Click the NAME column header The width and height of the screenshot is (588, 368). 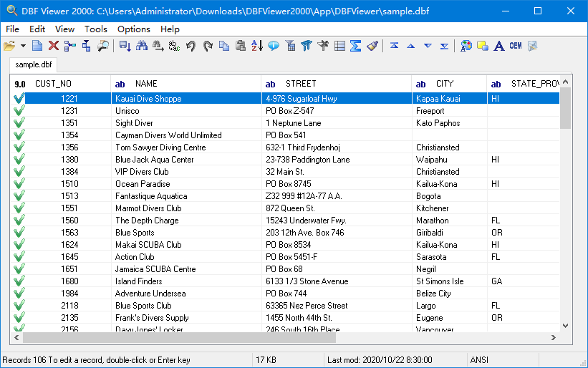coord(186,84)
